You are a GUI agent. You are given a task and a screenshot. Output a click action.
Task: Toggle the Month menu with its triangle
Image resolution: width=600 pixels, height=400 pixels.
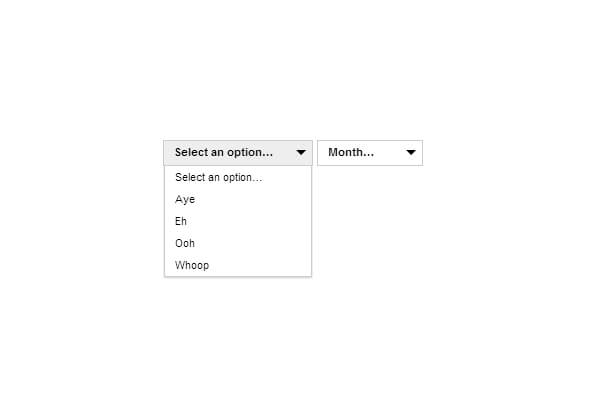410,153
